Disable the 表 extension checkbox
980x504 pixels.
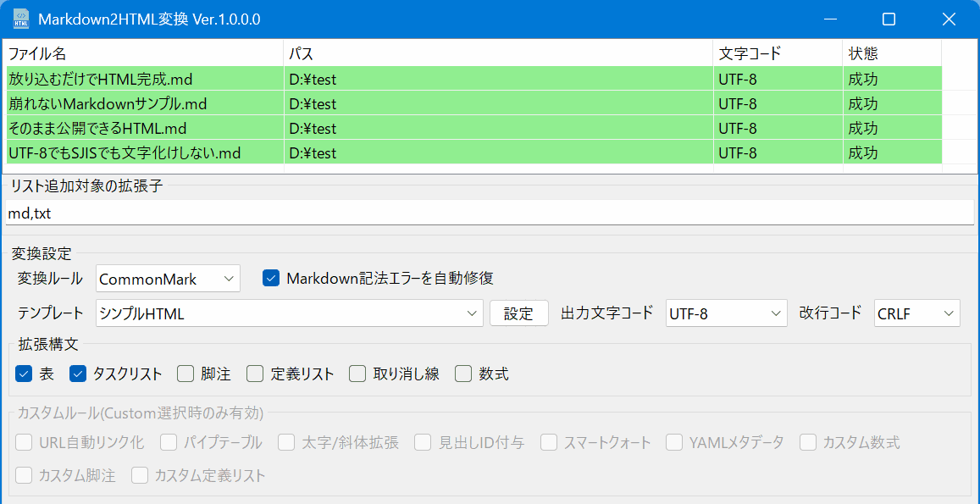tap(23, 373)
